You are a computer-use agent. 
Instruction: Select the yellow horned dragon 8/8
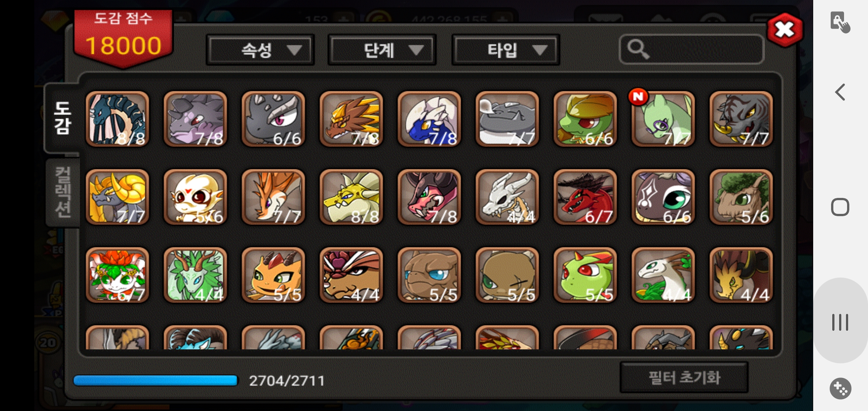click(x=351, y=197)
